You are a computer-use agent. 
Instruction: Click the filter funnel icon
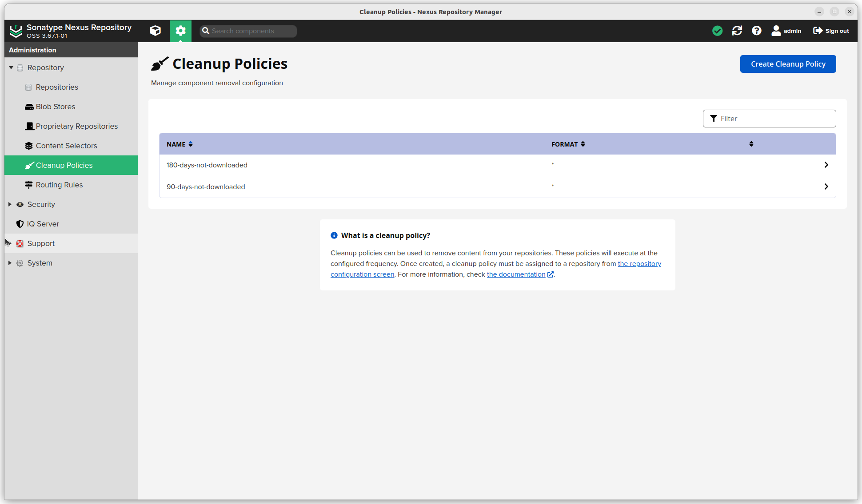(x=714, y=119)
